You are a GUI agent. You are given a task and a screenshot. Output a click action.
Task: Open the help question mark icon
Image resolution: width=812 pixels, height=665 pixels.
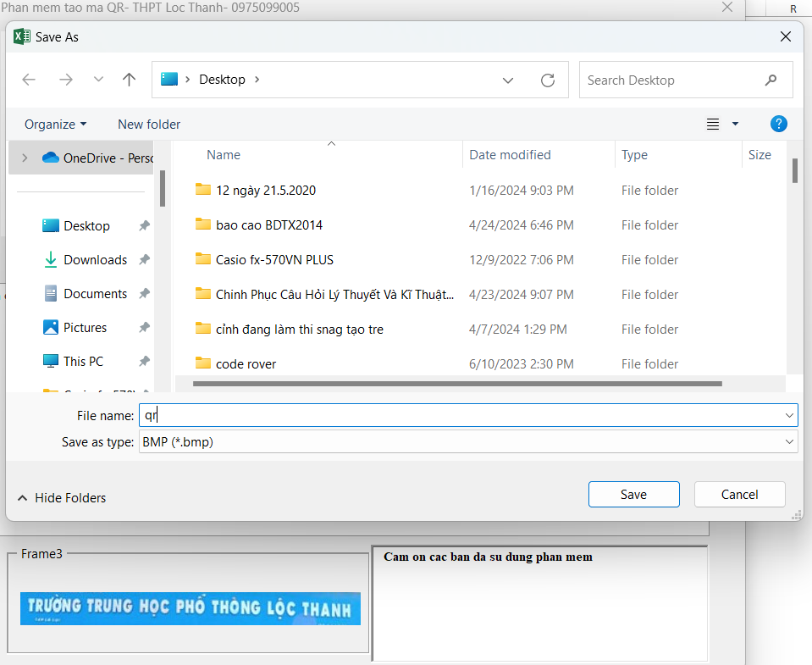[778, 124]
